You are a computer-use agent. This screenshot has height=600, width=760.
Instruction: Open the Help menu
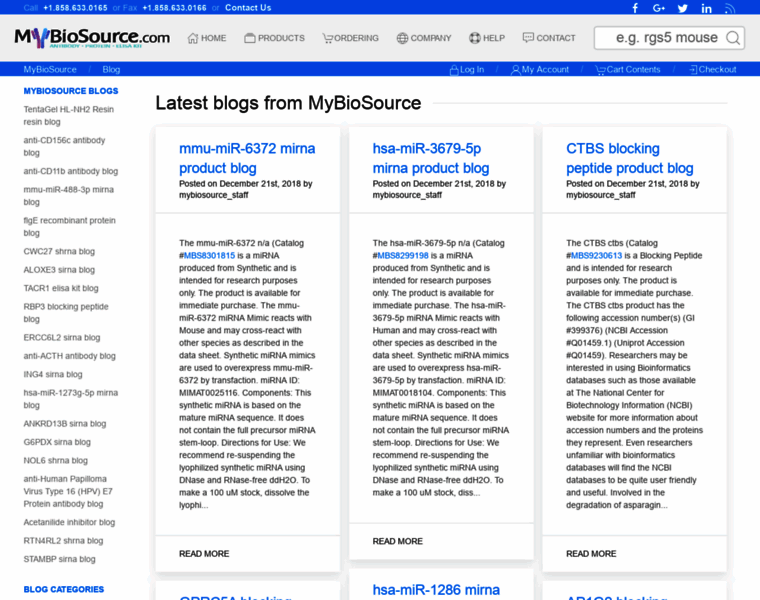[487, 38]
